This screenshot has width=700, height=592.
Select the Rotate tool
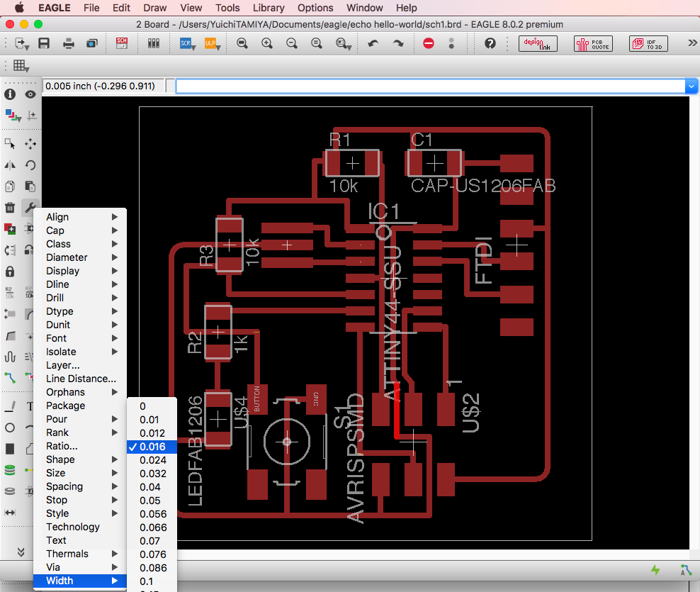tap(30, 165)
